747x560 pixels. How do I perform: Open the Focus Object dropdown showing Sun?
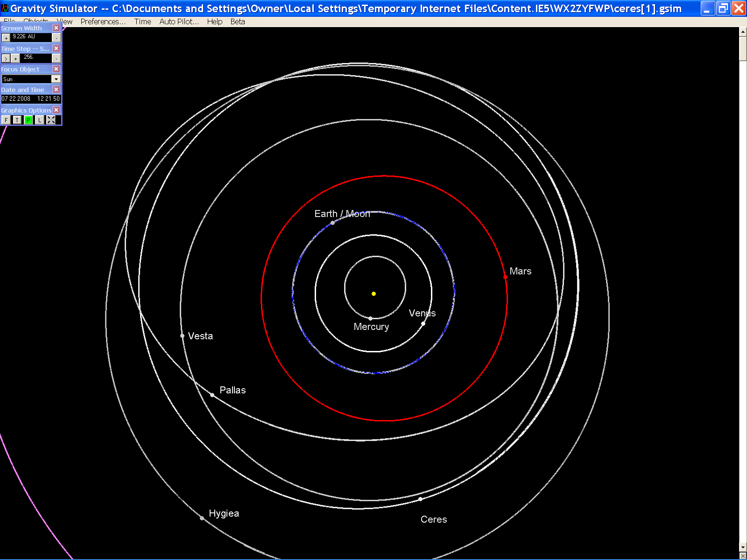point(56,79)
